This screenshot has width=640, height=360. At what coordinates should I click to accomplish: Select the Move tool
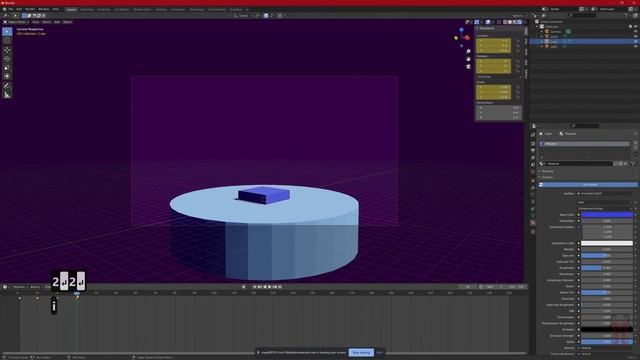(7, 50)
